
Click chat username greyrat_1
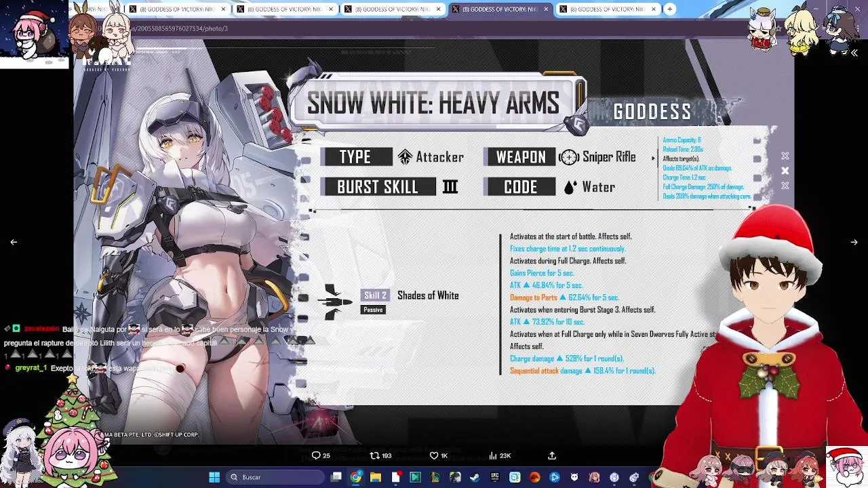point(31,368)
